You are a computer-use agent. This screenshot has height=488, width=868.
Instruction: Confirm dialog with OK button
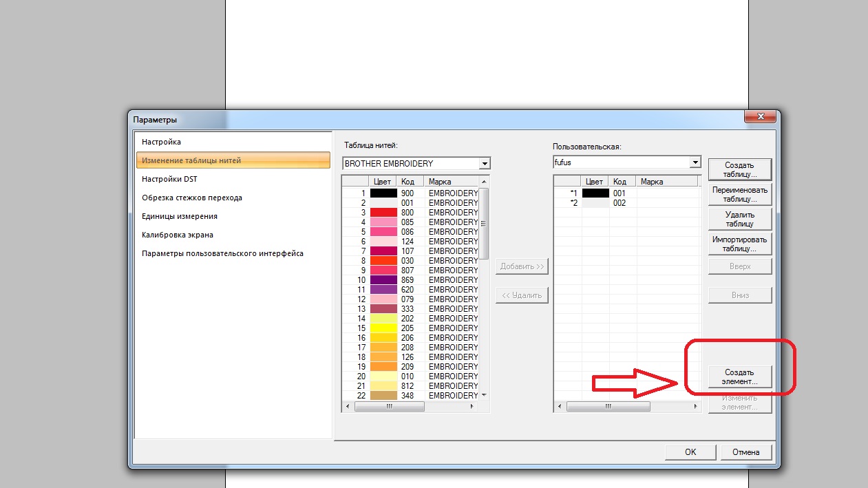690,452
